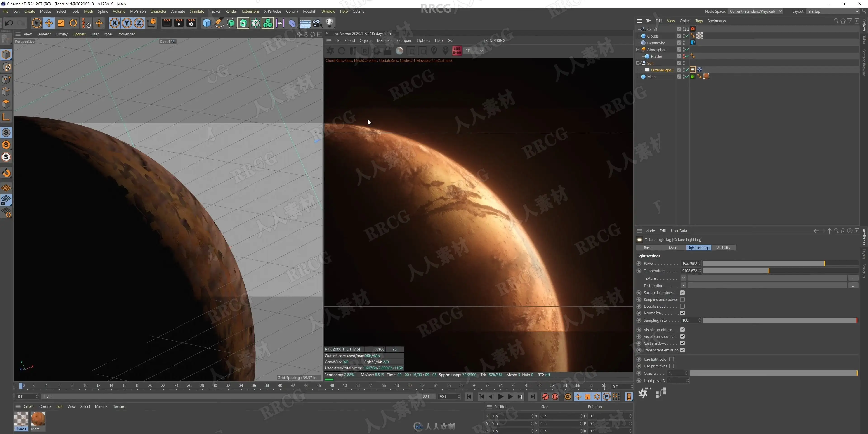Open the Edit Render Settings icon
Screen dimensions: 868x434
(191, 23)
